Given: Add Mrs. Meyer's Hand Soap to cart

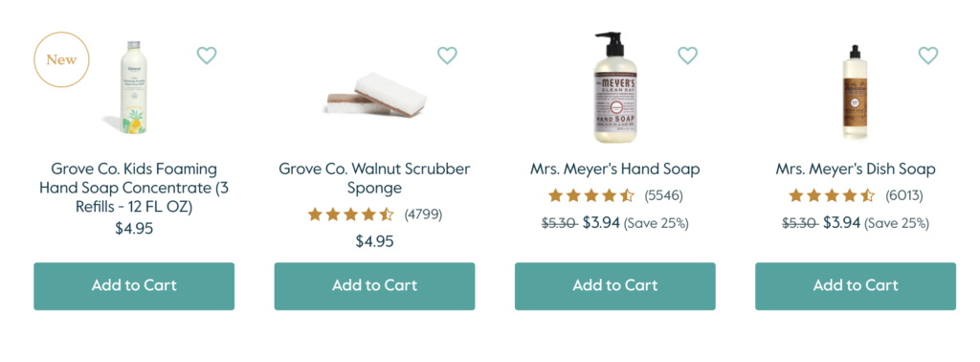Looking at the screenshot, I should pyautogui.click(x=615, y=285).
